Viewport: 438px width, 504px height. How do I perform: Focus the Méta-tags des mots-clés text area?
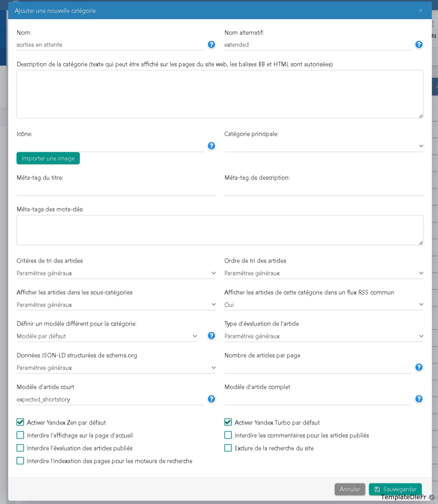tap(220, 230)
